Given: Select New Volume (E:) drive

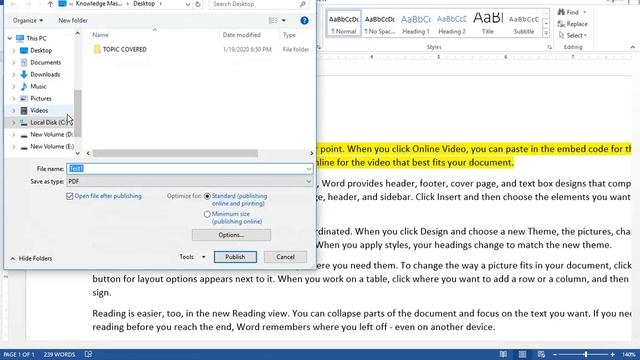Looking at the screenshot, I should (x=51, y=147).
